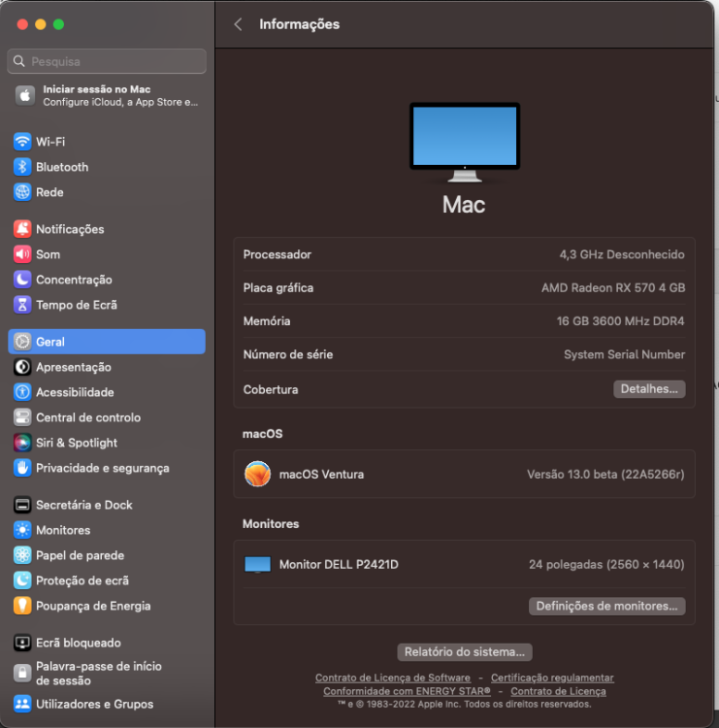Click the Palavra-passe de início lock icon
Screen dimensions: 719x728
click(x=22, y=673)
